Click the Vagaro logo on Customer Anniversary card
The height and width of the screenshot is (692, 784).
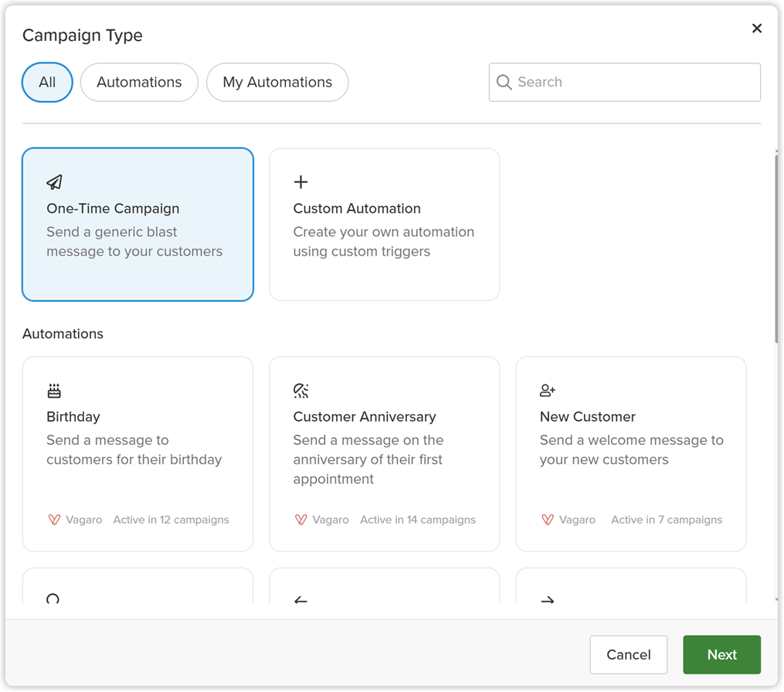(x=300, y=520)
